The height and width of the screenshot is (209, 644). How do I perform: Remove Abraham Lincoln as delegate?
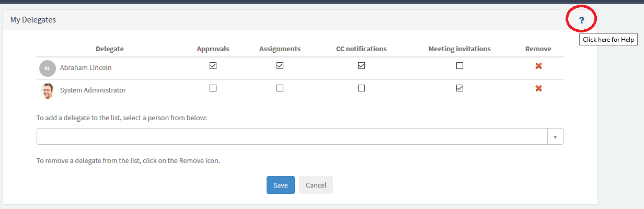pyautogui.click(x=538, y=66)
